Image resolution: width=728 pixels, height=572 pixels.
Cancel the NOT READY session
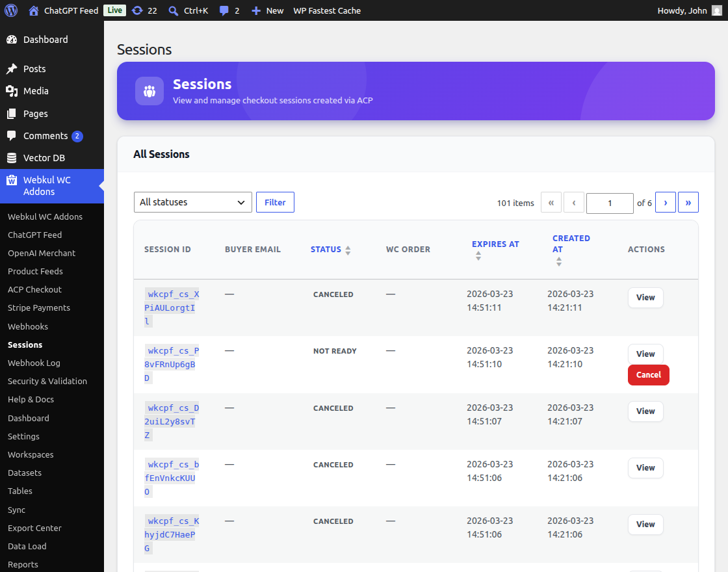click(648, 375)
